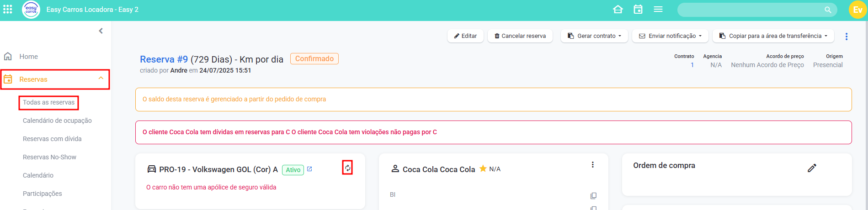868x210 pixels.
Task: Click Cancelar reserva button
Action: click(520, 36)
